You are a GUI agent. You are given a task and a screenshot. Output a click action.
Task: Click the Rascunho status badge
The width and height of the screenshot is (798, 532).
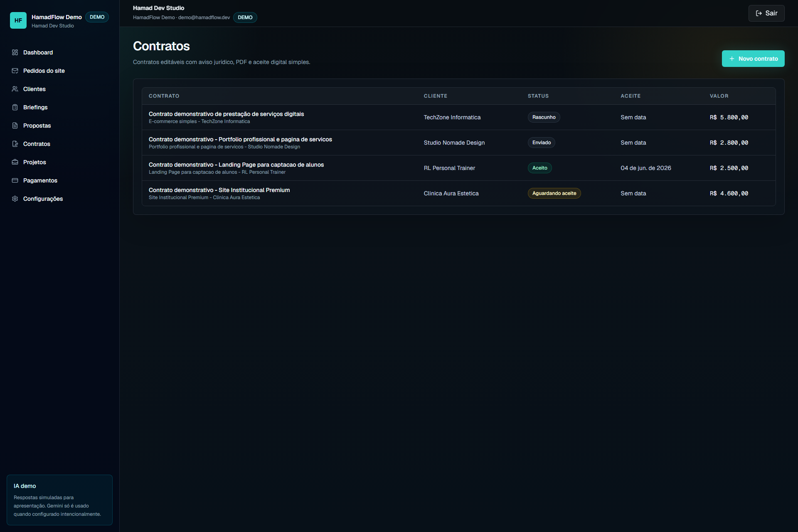(x=544, y=117)
